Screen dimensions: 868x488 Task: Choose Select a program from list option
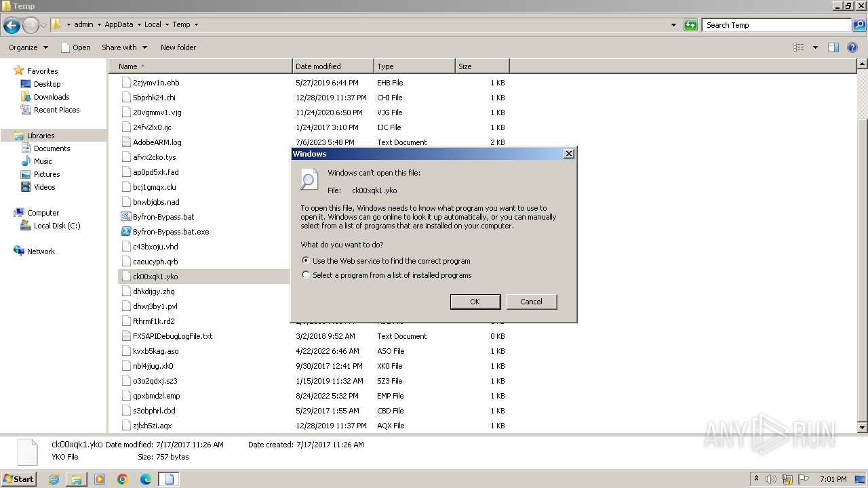306,275
